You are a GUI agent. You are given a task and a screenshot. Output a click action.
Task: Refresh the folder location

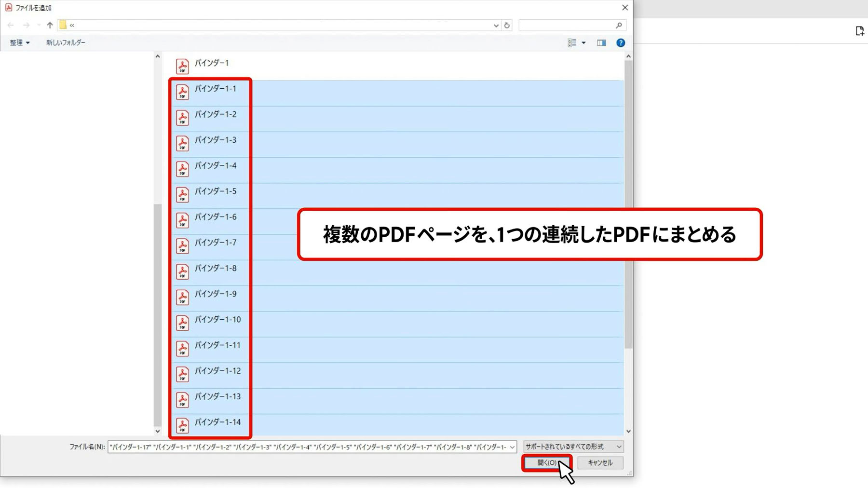(x=507, y=25)
